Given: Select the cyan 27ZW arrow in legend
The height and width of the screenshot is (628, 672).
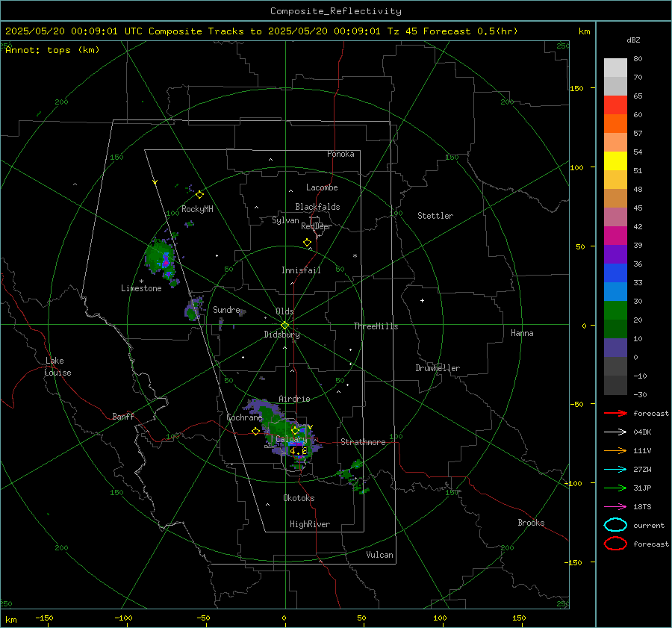Looking at the screenshot, I should [615, 470].
